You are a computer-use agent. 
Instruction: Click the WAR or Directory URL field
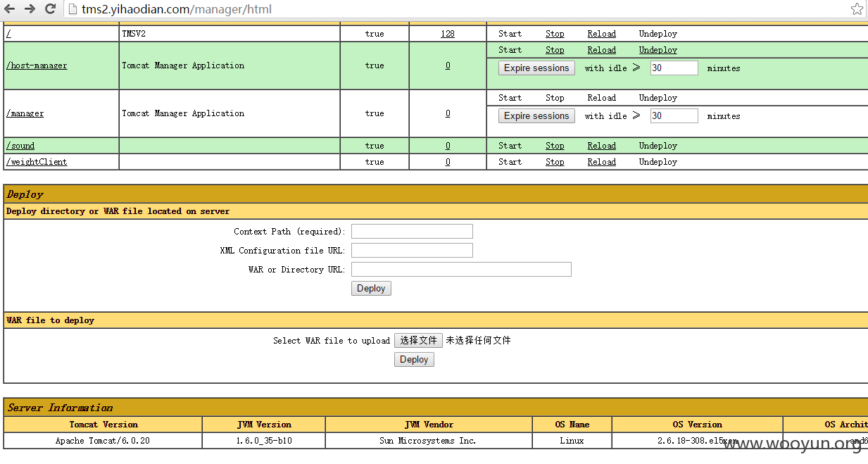(461, 270)
